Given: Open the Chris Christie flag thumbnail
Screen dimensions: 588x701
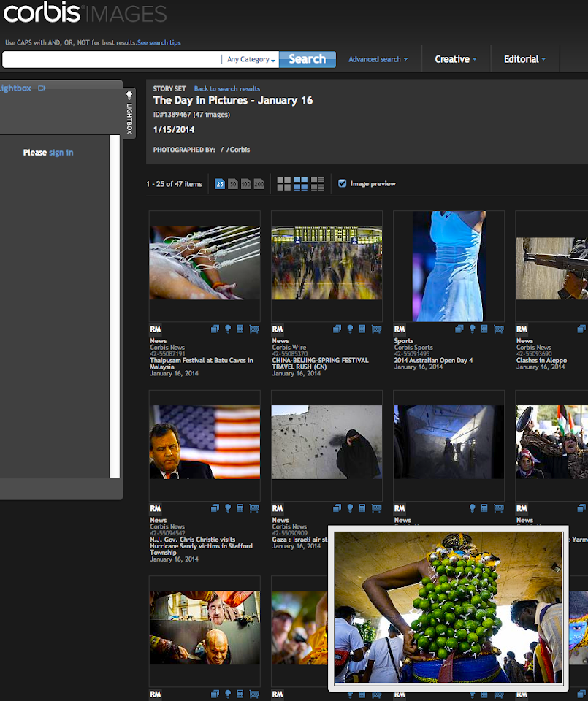Looking at the screenshot, I should tap(205, 443).
